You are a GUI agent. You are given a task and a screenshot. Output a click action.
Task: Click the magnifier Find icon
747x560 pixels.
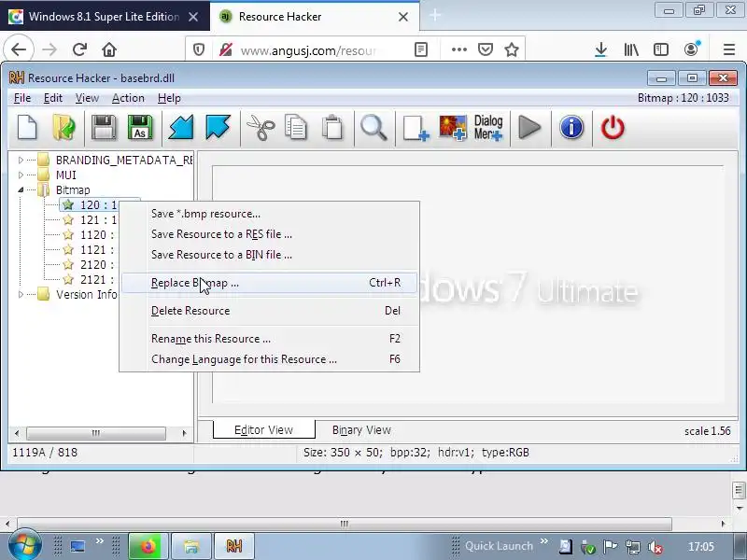pos(374,128)
